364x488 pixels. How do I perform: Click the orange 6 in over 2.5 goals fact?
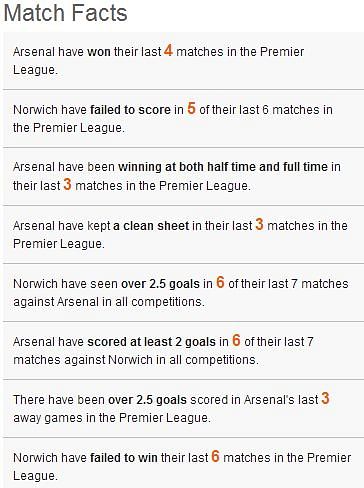(x=220, y=282)
